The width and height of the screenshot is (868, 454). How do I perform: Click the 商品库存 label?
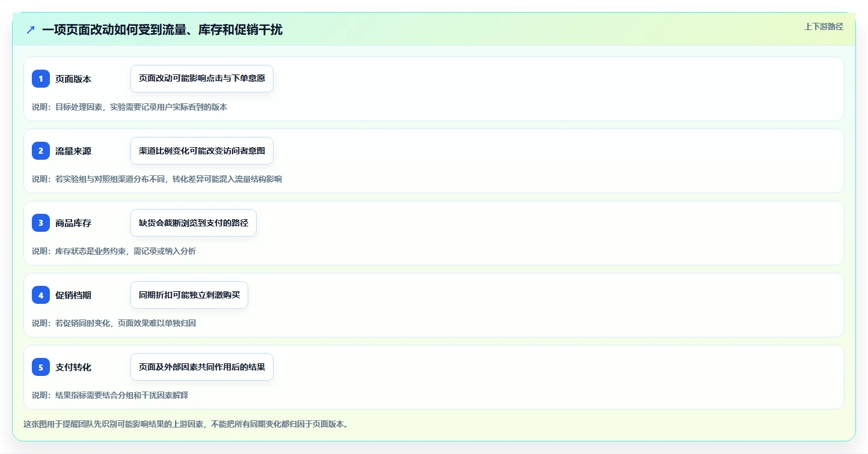click(73, 223)
